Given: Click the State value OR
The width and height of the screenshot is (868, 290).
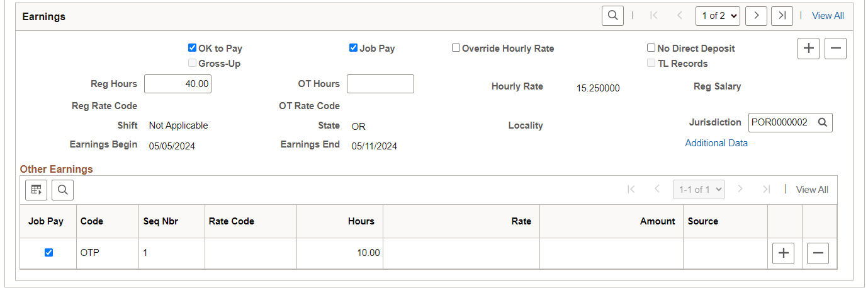Looking at the screenshot, I should click(x=359, y=127).
